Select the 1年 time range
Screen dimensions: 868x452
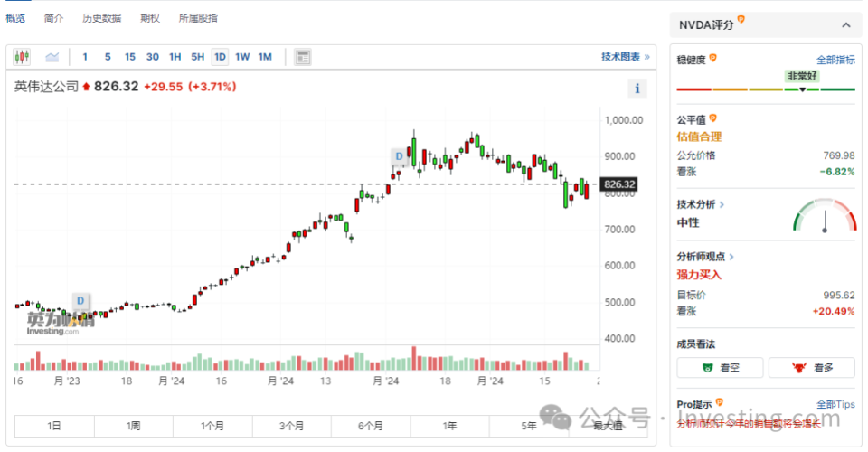pyautogui.click(x=450, y=426)
